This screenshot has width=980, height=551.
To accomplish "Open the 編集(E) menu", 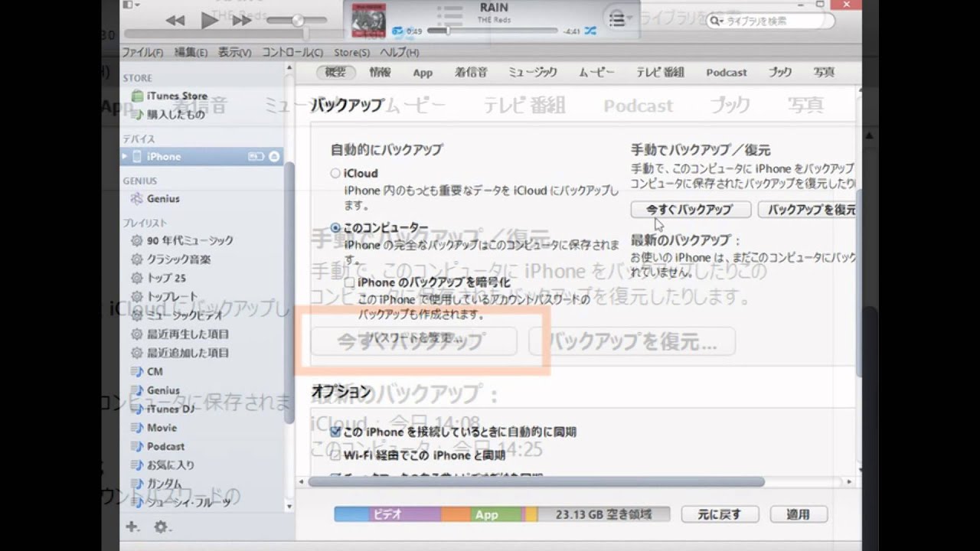I will pyautogui.click(x=191, y=53).
